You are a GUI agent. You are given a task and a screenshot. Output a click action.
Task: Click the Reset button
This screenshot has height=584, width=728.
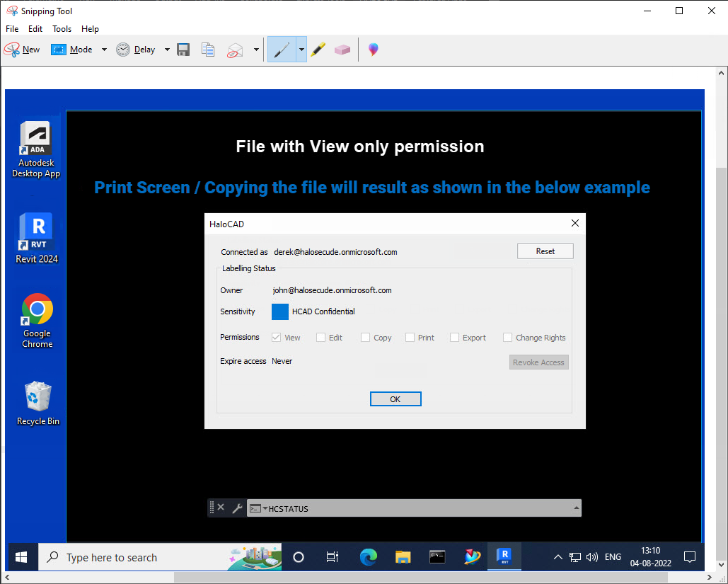point(545,251)
